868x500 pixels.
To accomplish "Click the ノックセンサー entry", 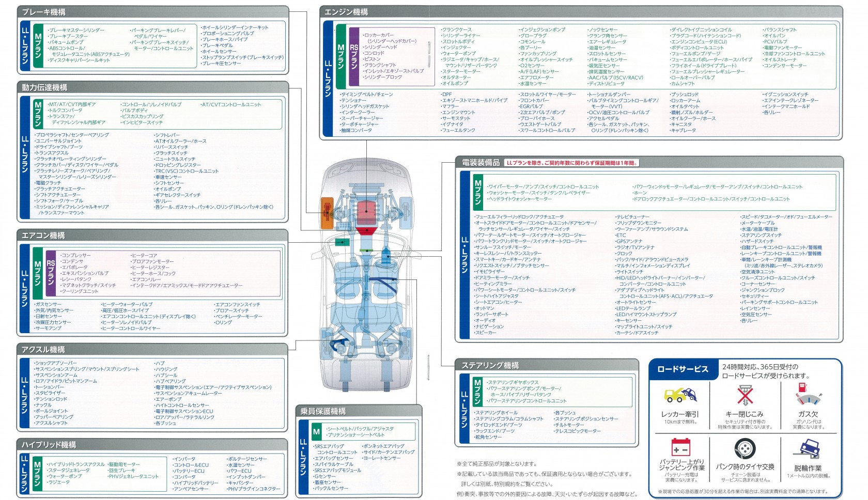I will point(602,30).
